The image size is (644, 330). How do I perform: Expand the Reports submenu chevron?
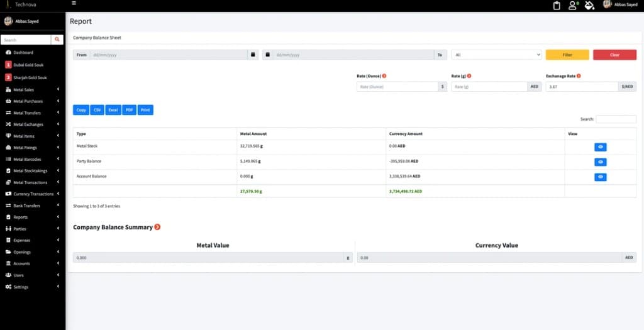58,217
